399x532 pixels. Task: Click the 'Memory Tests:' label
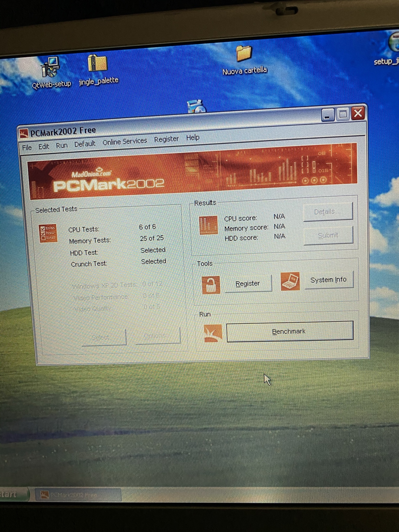coord(90,241)
